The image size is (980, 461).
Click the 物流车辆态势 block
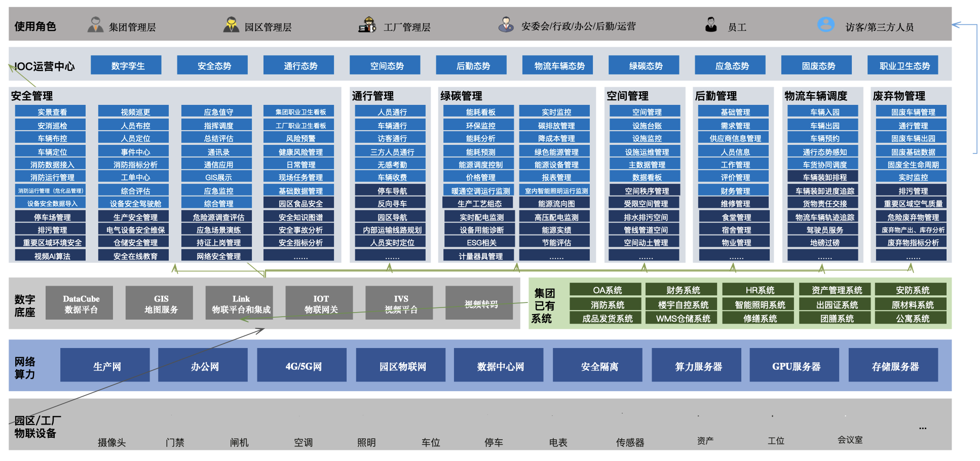click(558, 65)
